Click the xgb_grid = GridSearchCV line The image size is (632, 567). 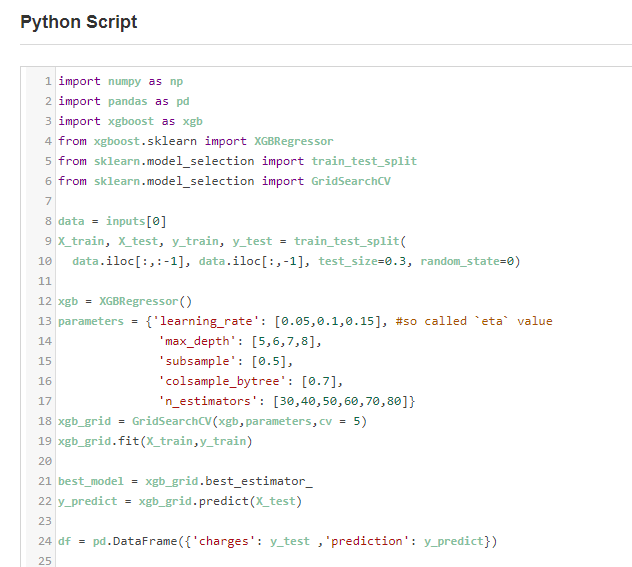click(212, 421)
